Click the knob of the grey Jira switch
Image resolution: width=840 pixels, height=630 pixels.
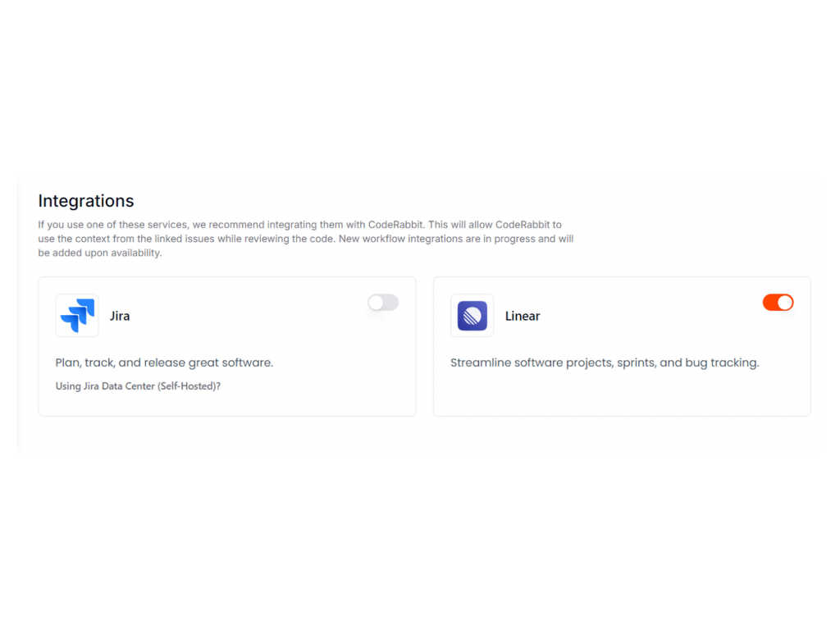click(376, 303)
